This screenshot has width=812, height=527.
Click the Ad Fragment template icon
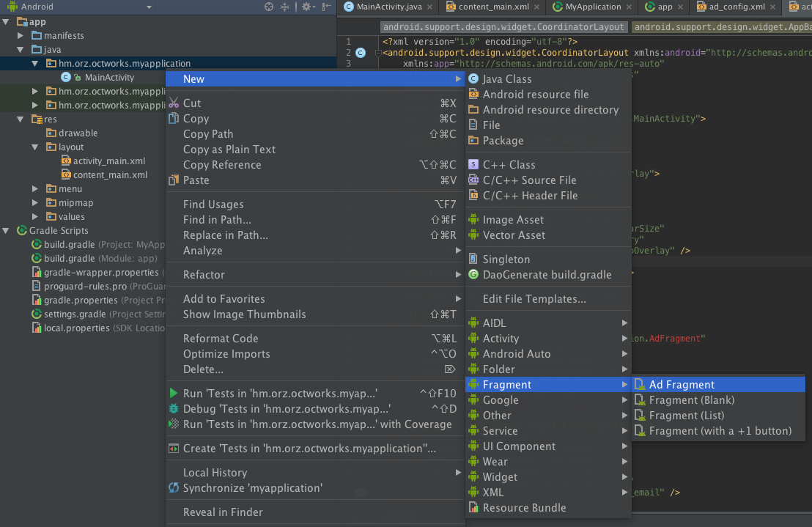(x=640, y=385)
